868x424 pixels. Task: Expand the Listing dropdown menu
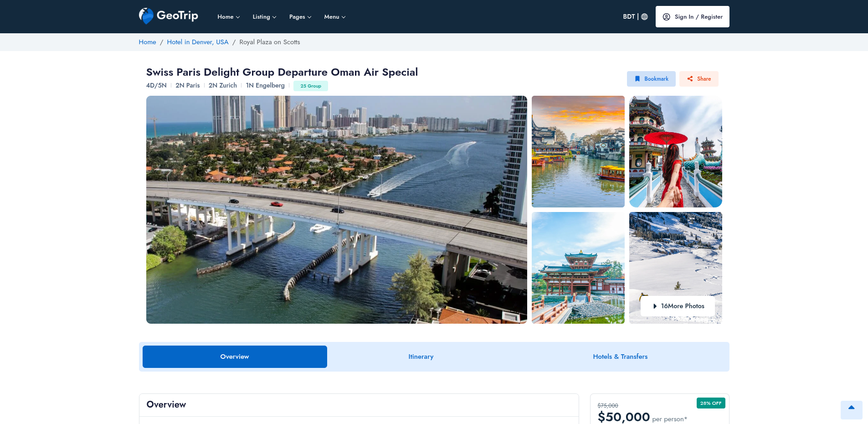coord(264,17)
